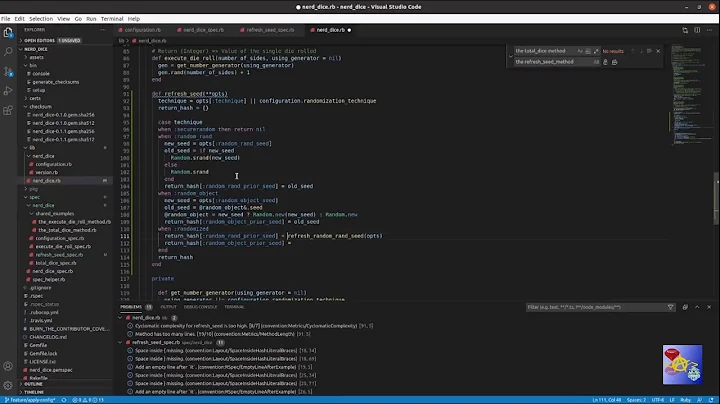Open the Selection menu
Image resolution: width=720 pixels, height=404 pixels.
pyautogui.click(x=41, y=19)
